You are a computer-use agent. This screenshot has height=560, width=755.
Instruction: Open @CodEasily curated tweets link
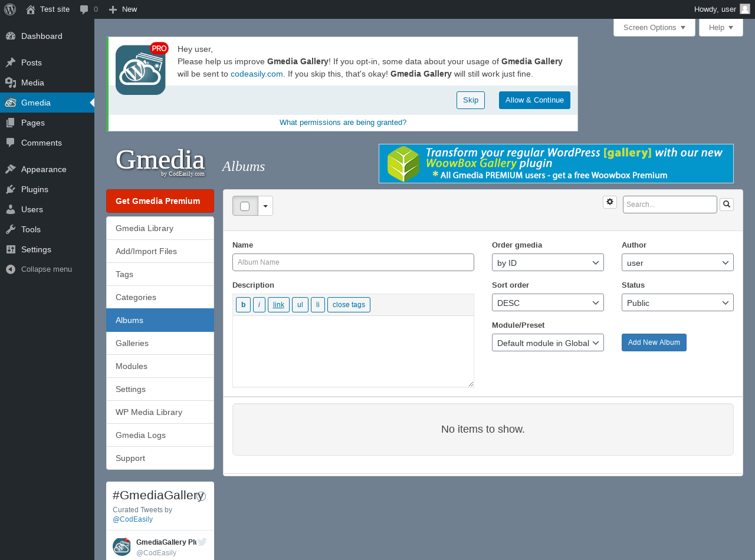pos(133,519)
